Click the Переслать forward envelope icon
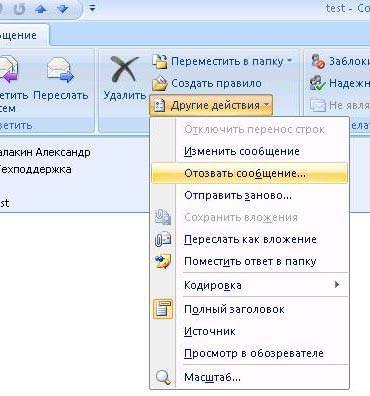Viewport: 370px width, 396px height. coord(60,69)
